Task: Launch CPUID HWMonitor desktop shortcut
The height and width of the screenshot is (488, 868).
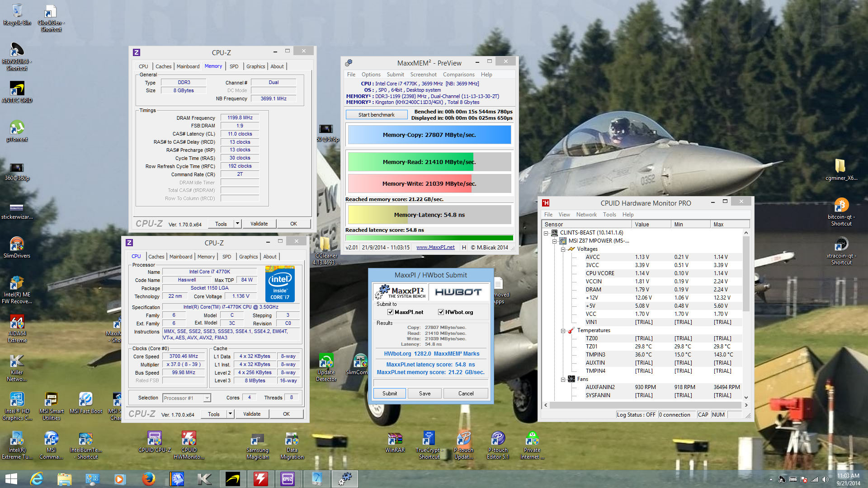Action: (189, 445)
